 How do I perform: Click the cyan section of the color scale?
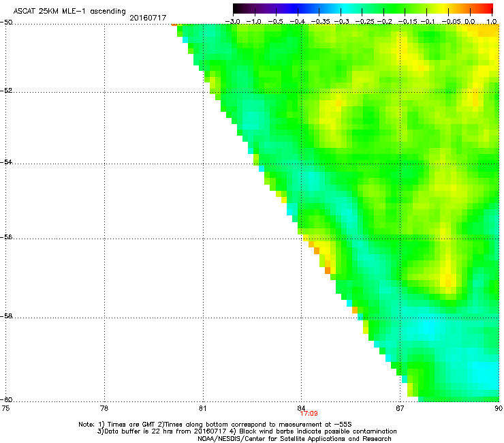click(344, 8)
